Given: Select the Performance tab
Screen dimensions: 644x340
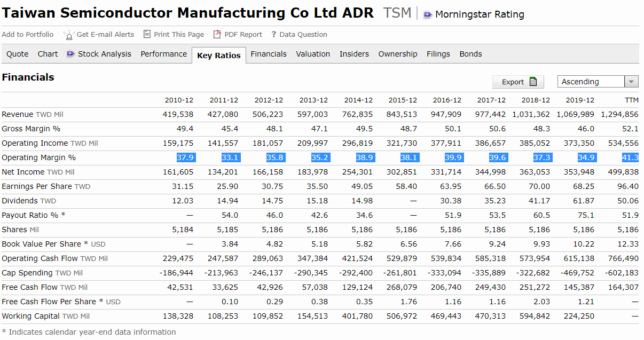Looking at the screenshot, I should (163, 54).
